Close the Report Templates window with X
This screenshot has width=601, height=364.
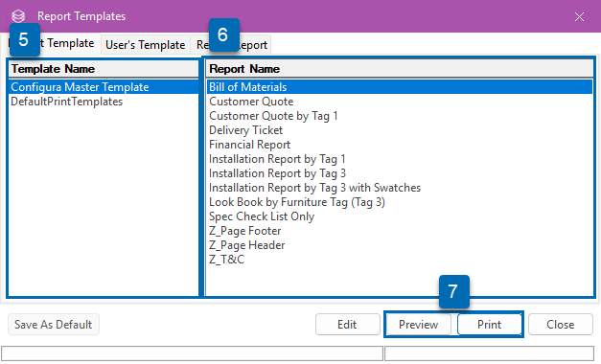click(579, 16)
